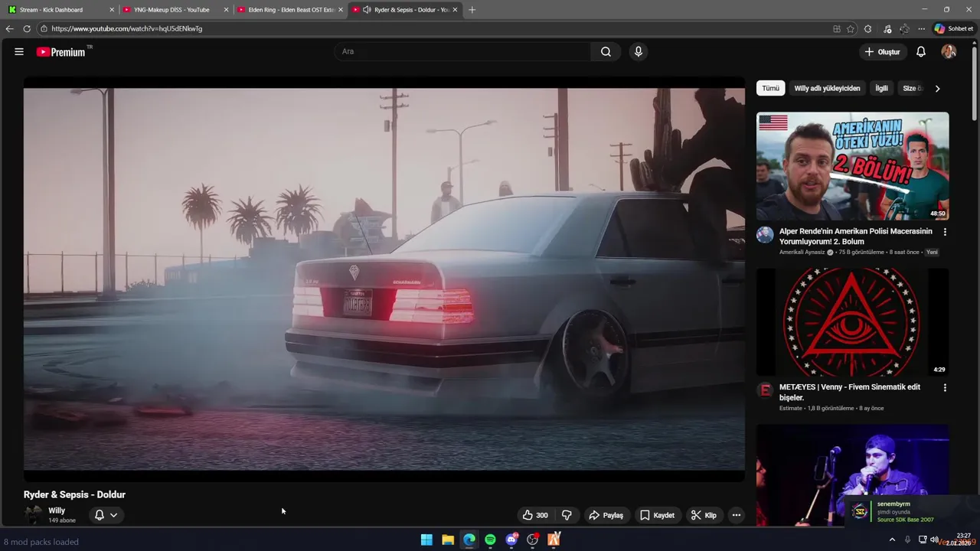
Task: Add page to favorites star icon
Action: [x=851, y=29]
